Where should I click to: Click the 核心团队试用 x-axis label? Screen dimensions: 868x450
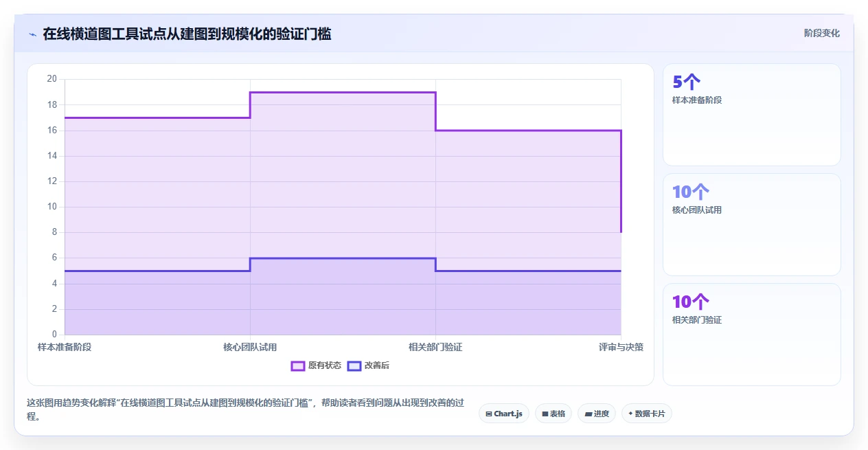pos(250,347)
